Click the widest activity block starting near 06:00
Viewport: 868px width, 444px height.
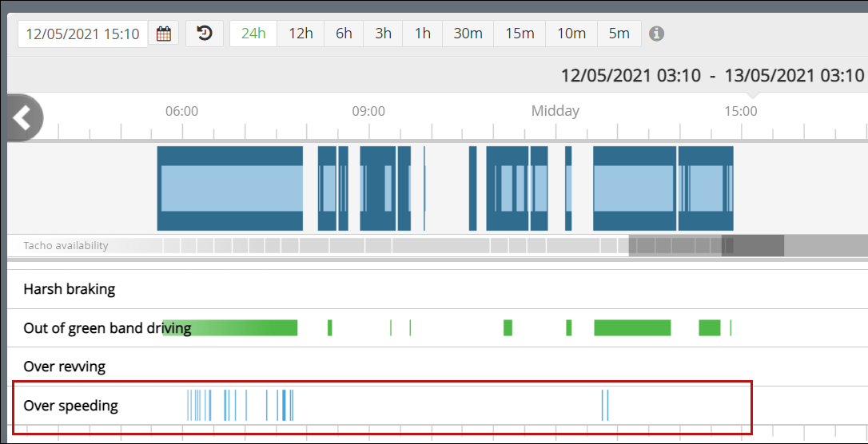pos(229,188)
